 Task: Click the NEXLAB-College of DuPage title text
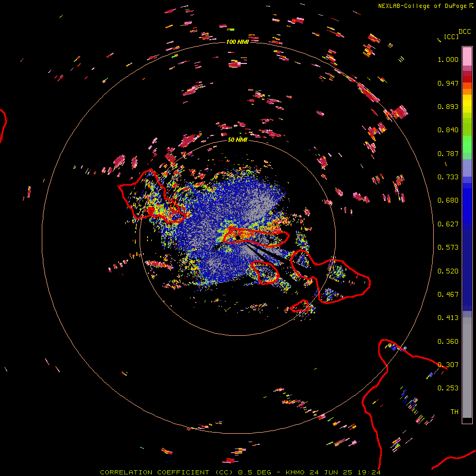(x=422, y=6)
